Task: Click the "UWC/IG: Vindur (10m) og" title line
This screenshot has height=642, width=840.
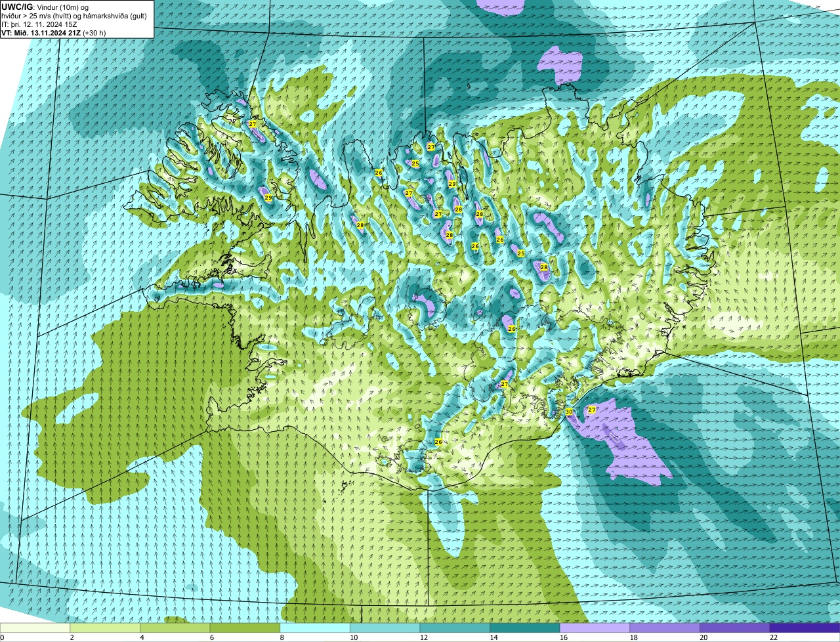Action: point(45,7)
